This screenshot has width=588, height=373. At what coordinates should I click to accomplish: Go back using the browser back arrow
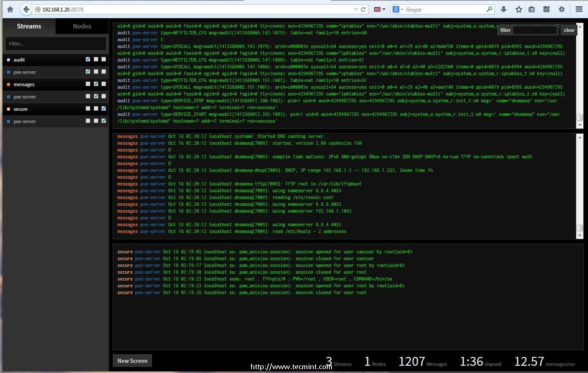coord(26,9)
